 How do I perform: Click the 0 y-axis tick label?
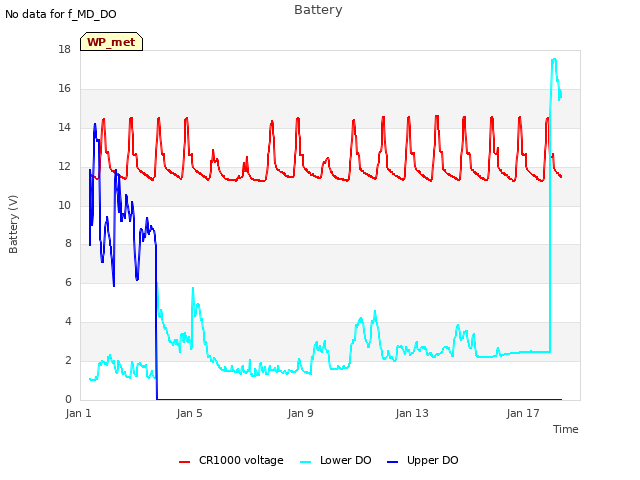click(x=68, y=399)
